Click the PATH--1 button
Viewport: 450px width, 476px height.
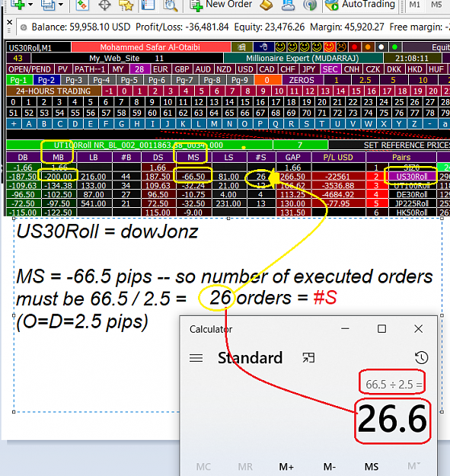[90, 69]
